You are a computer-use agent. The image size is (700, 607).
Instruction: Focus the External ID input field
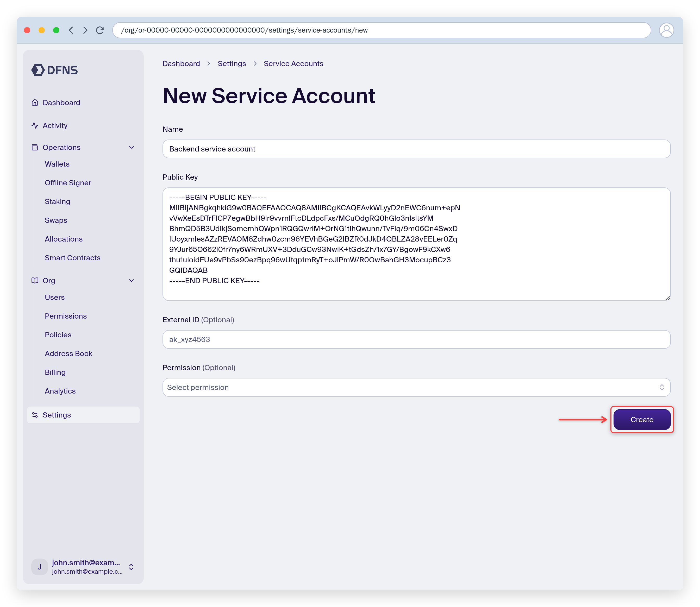(416, 339)
